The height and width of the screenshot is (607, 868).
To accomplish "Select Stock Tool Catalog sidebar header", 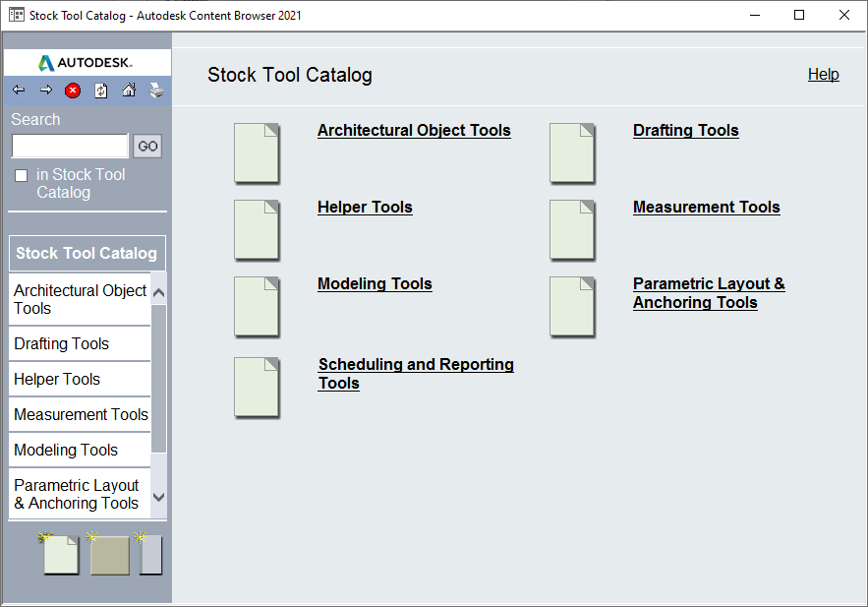I will pos(87,253).
